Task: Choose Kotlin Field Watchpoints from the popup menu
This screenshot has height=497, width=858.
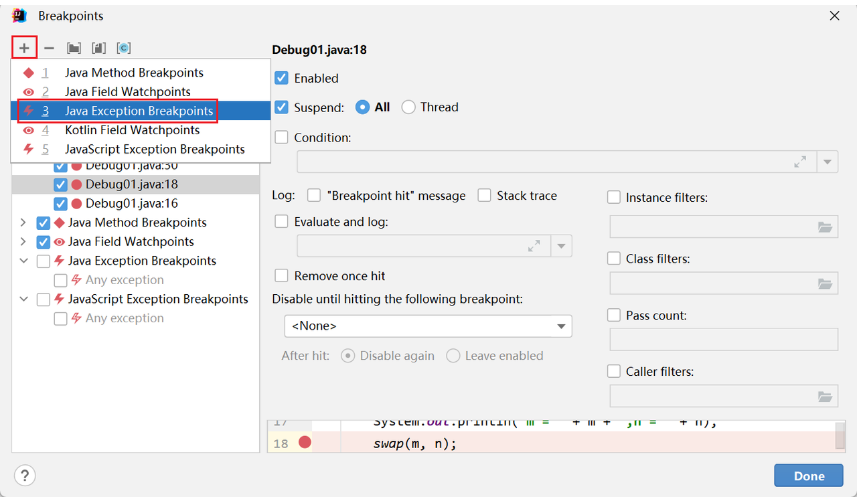Action: coord(141,130)
